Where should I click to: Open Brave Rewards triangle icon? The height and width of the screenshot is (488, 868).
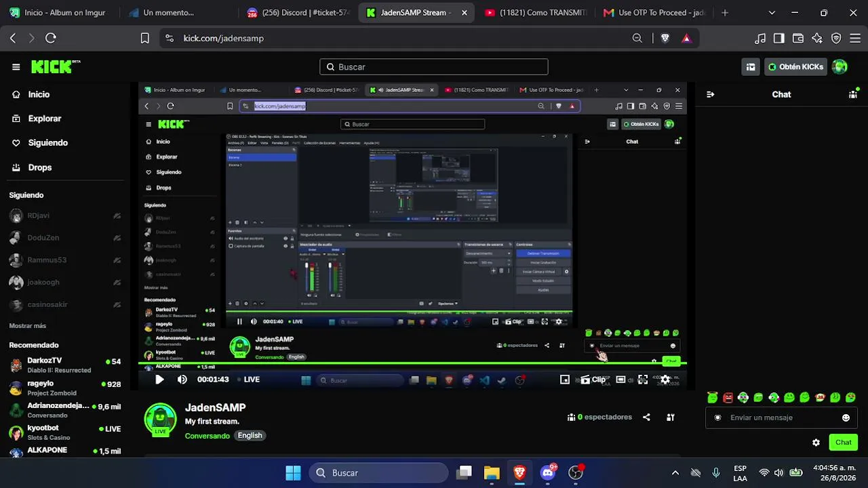[x=686, y=39]
